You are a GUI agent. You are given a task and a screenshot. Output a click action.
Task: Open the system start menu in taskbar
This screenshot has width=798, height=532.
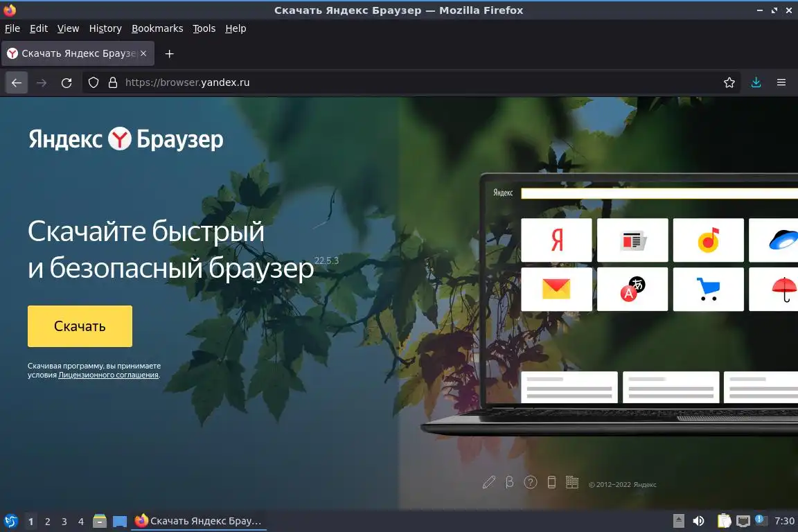[x=10, y=521]
